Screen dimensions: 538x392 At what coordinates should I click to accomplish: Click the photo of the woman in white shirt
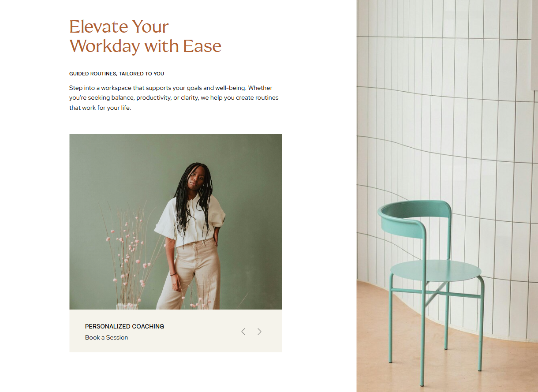tap(176, 222)
